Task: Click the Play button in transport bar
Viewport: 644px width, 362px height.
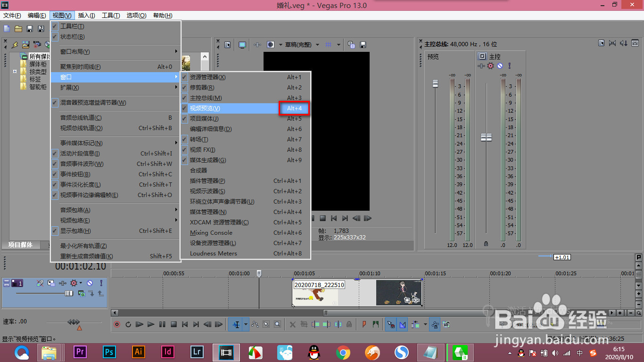Action: click(151, 324)
